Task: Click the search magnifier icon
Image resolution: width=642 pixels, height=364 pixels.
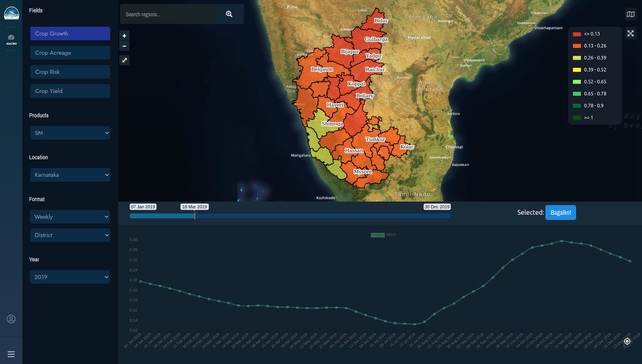Action: point(229,14)
